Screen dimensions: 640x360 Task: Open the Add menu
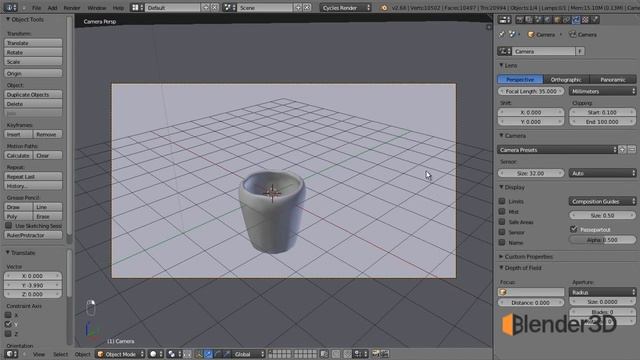[52, 7]
